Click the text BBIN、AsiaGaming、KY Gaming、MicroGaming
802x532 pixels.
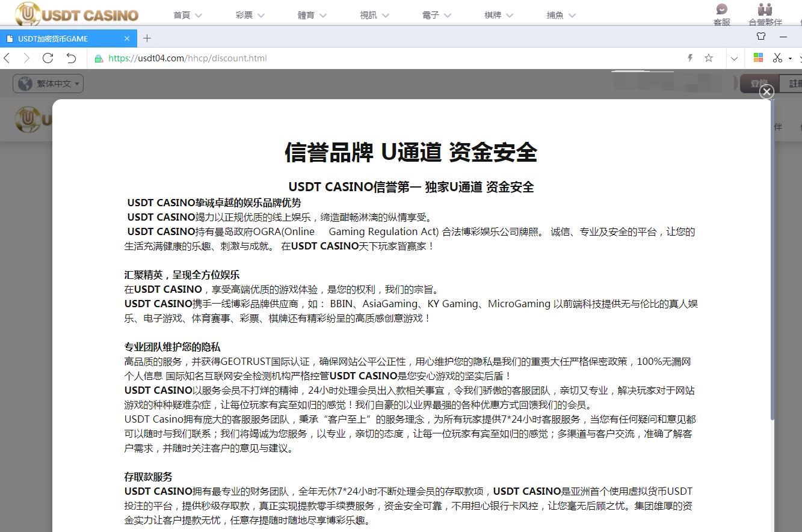click(x=440, y=304)
